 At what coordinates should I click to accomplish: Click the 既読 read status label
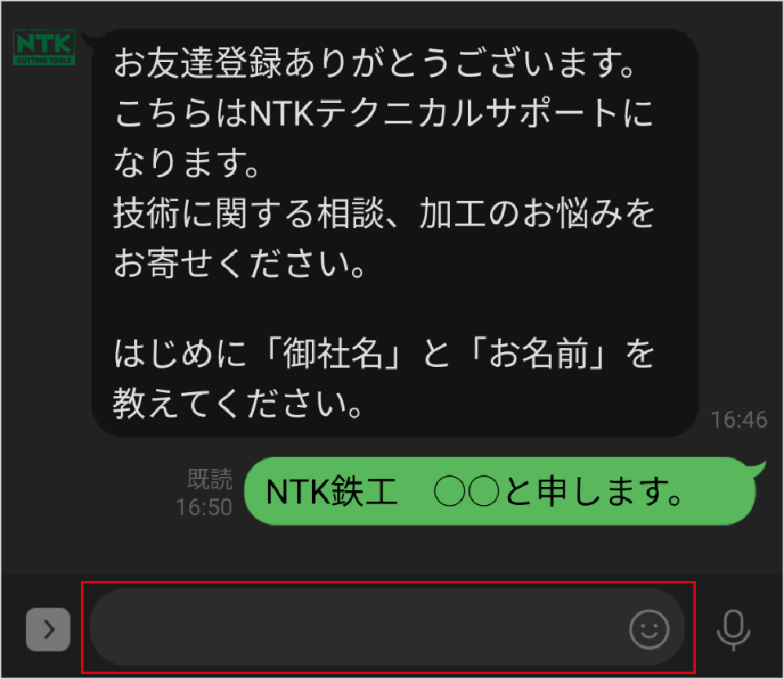pos(210,479)
